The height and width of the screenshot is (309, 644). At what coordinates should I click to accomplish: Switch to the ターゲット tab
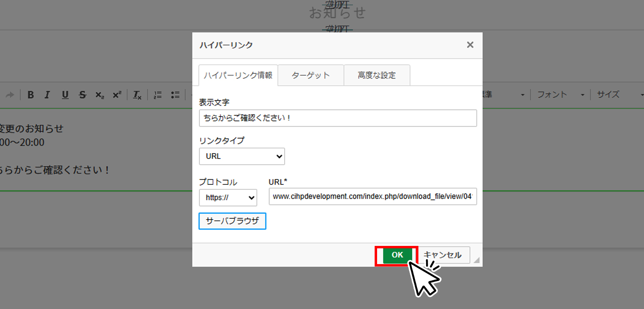[311, 75]
